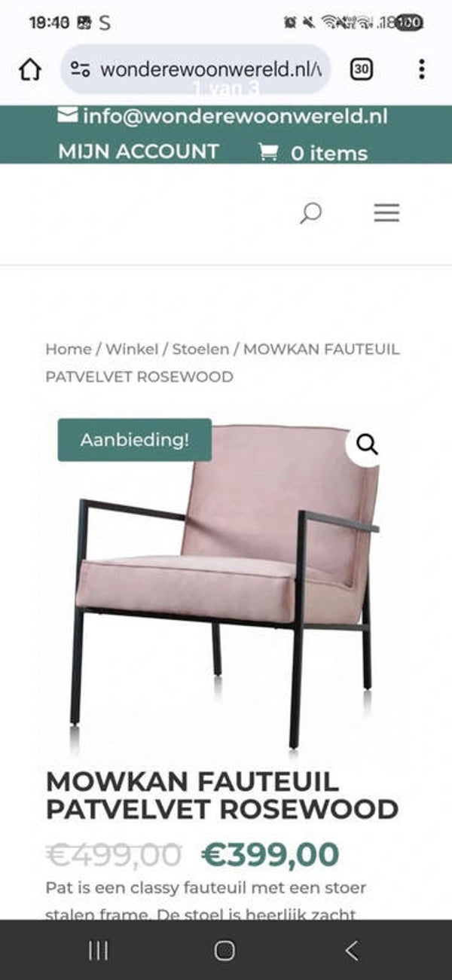This screenshot has width=452, height=980.
Task: Tap Android back navigation button
Action: [x=351, y=951]
